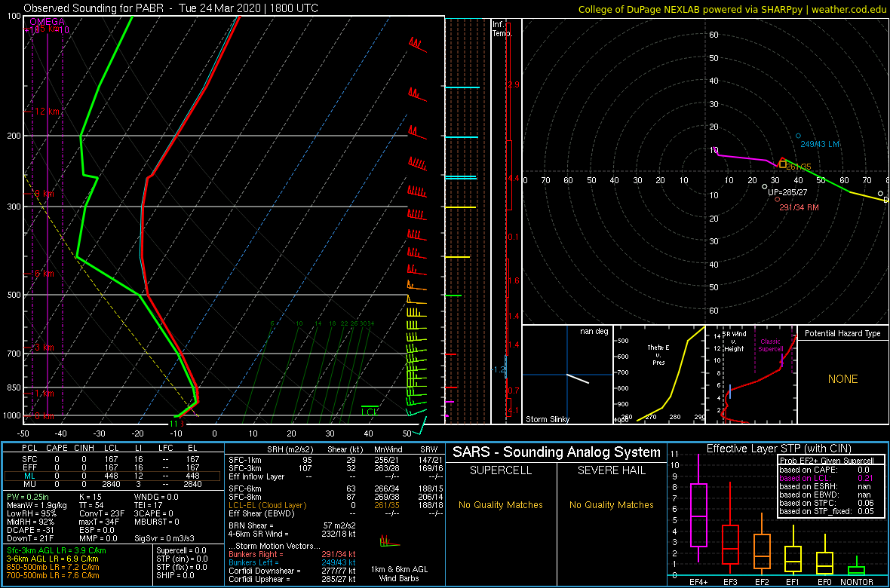Click the 'PW = 0.25in' value
The width and height of the screenshot is (890, 588).
28,496
